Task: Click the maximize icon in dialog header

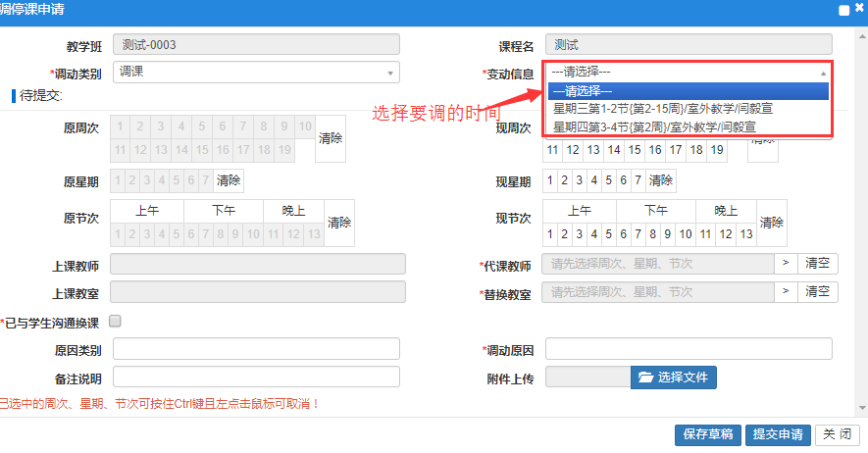Action: click(x=842, y=10)
